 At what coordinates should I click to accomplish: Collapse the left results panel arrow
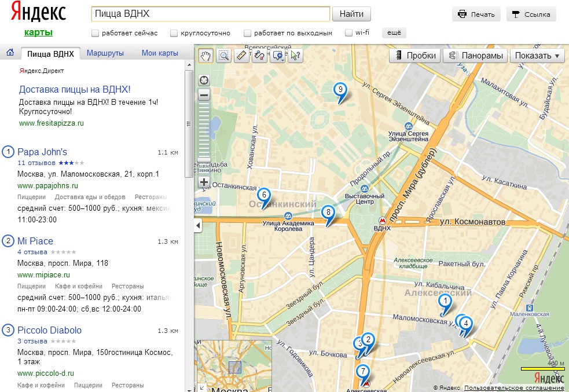[198, 225]
